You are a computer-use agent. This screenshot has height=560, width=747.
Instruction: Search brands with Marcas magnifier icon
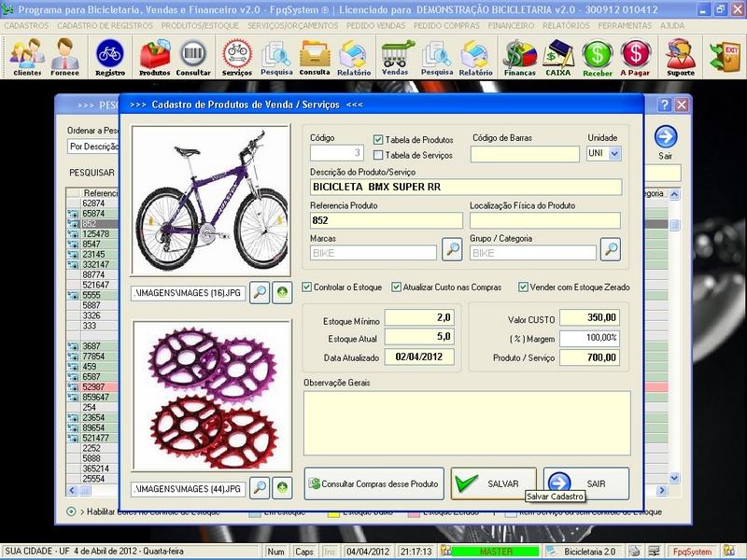pos(452,249)
